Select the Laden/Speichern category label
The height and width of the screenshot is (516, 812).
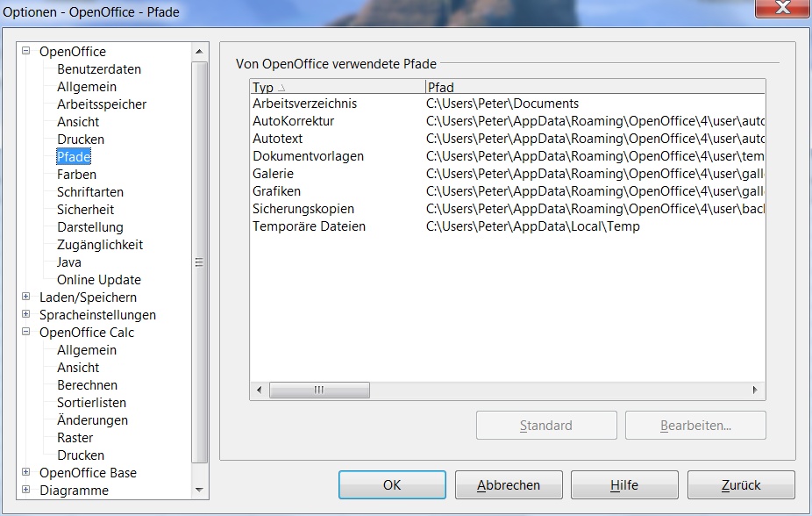coord(88,297)
